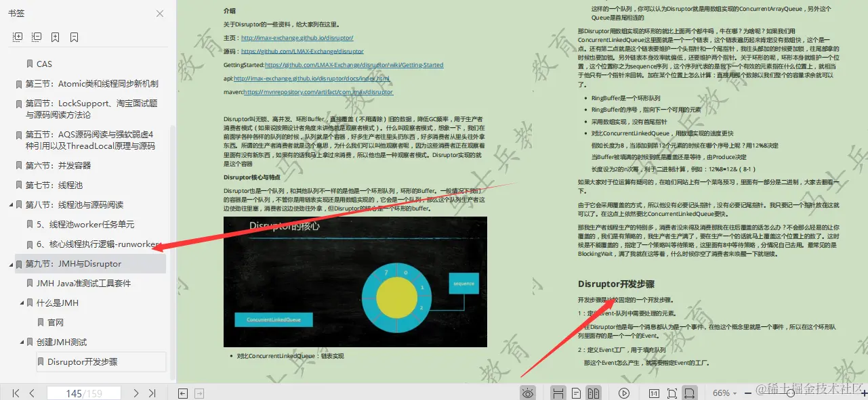Click the 介绍 heading in the document

(x=230, y=11)
